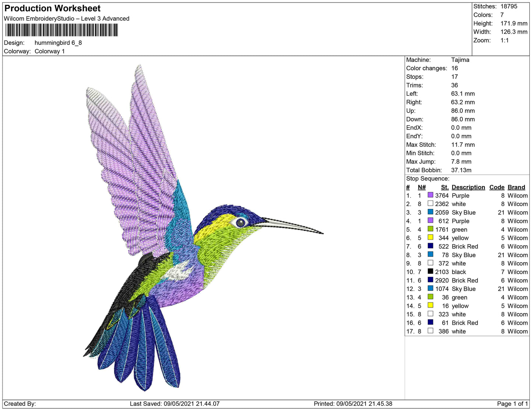Image resolution: width=532 pixels, height=409 pixels.
Task: Click the Production Worksheet title
Action: click(52, 8)
